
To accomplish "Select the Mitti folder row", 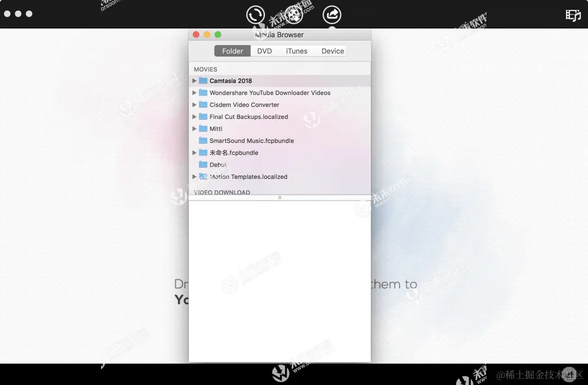I will pyautogui.click(x=280, y=129).
